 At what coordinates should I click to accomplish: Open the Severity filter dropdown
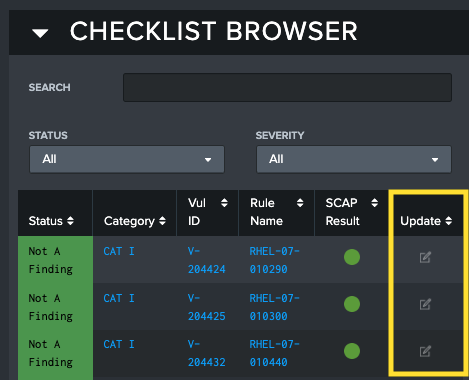[354, 159]
